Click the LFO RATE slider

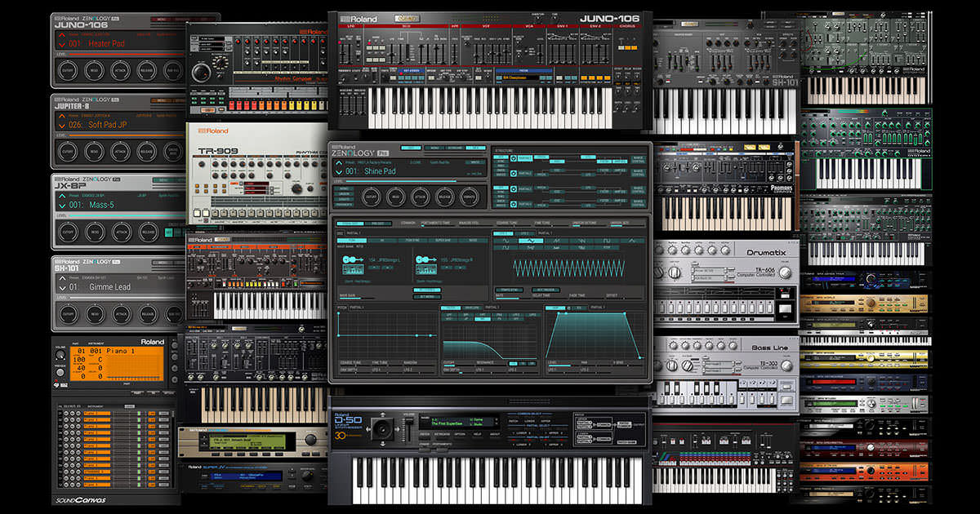click(514, 298)
